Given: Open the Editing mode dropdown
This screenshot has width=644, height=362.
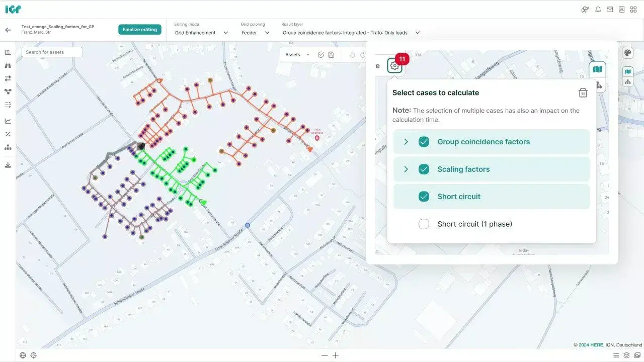Looking at the screenshot, I should tap(201, 33).
